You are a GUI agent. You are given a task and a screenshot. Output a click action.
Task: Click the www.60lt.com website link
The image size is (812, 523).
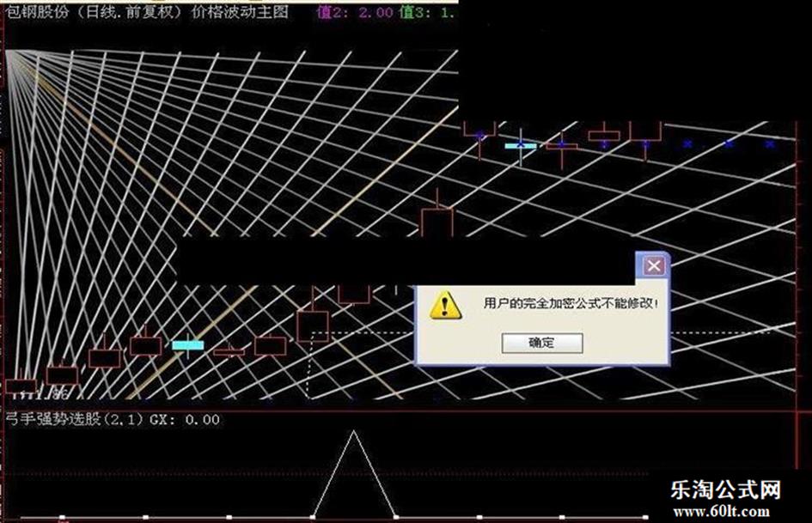pos(721,512)
